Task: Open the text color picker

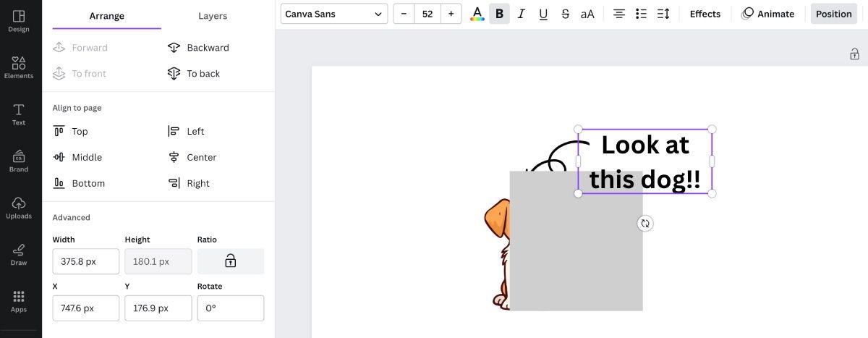Action: pyautogui.click(x=477, y=14)
